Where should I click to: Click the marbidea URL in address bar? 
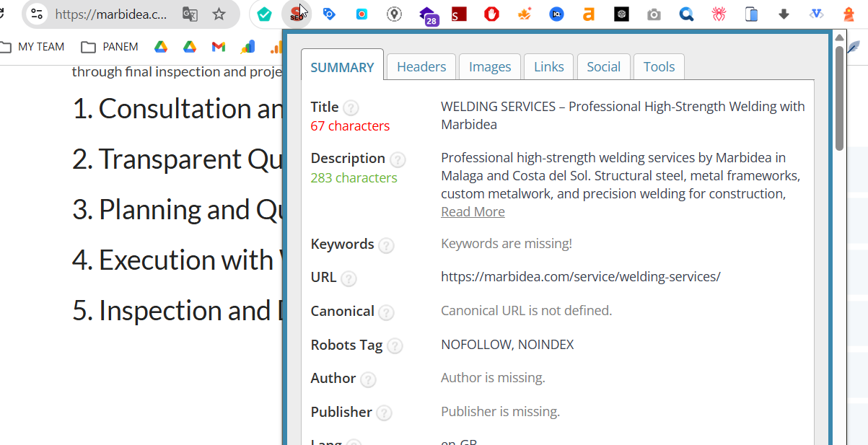111,14
